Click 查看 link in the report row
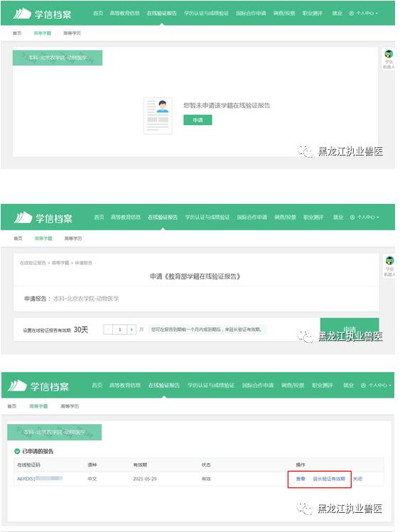This screenshot has height=532, width=405. point(301,479)
